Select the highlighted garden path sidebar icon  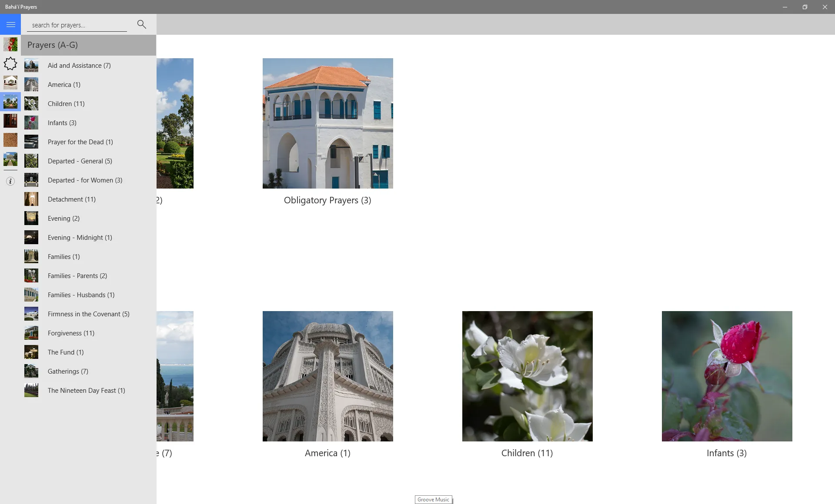tap(10, 102)
